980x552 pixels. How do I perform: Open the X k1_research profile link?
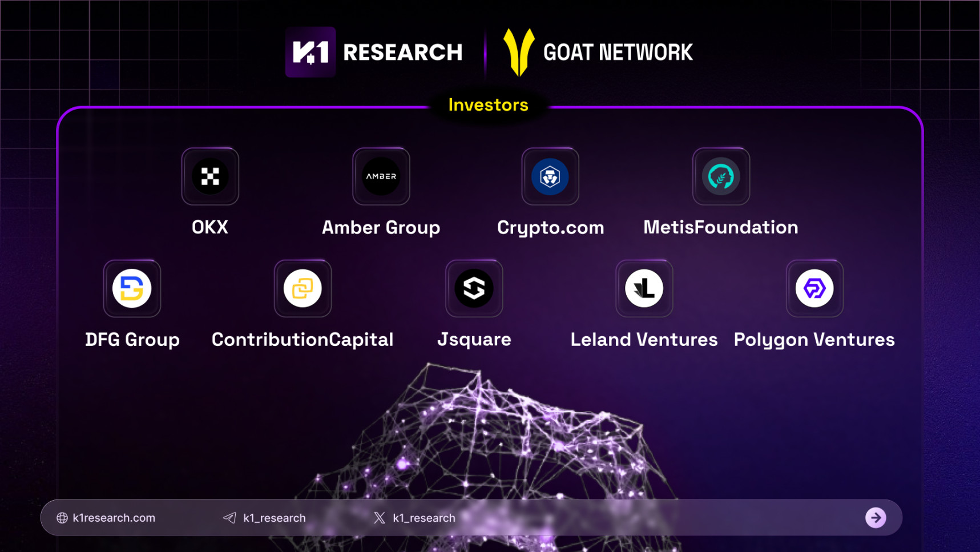[x=424, y=518]
